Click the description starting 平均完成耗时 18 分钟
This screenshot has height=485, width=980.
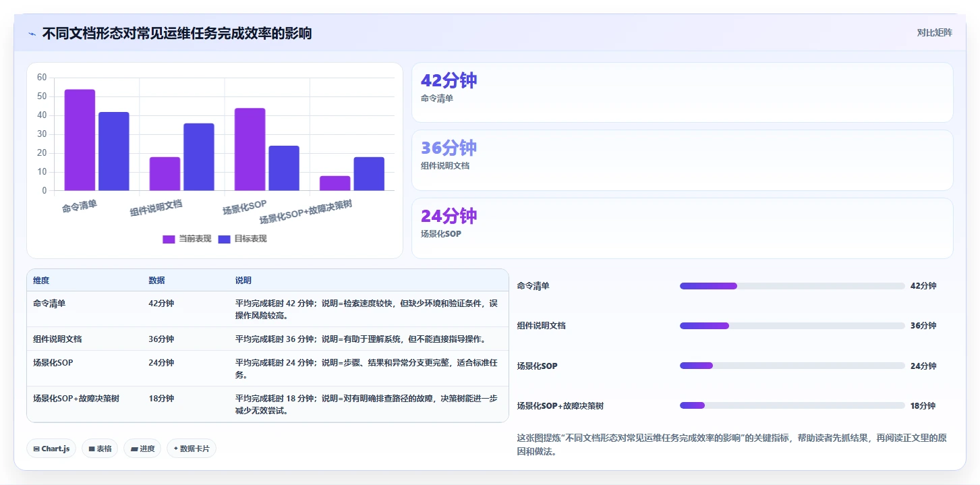point(366,405)
